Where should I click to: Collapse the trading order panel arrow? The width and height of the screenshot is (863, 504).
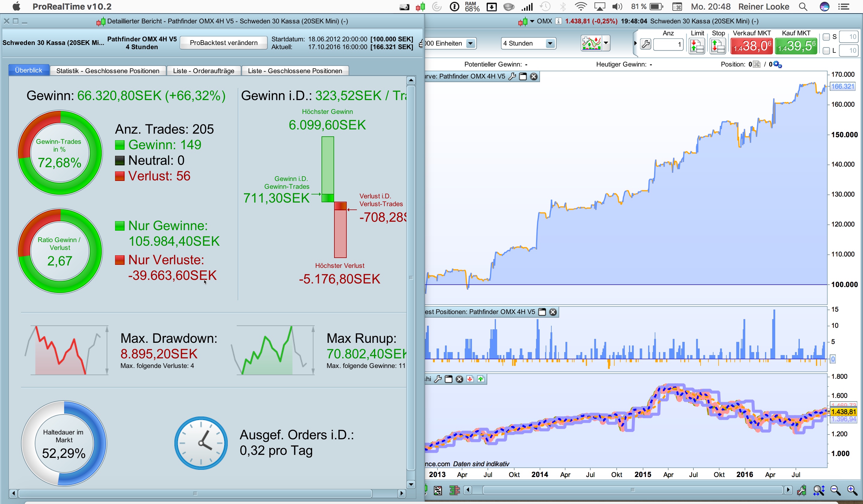click(636, 43)
